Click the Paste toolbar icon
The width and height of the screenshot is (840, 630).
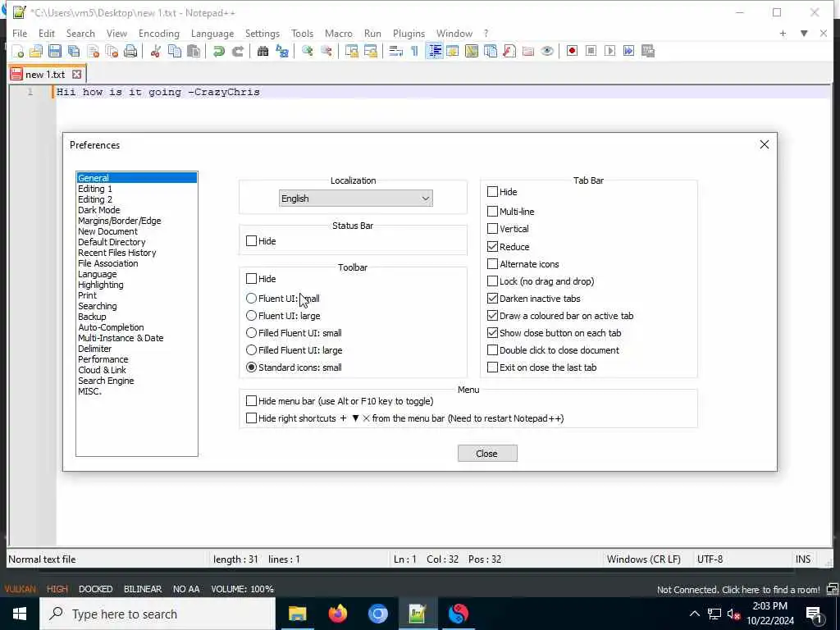194,51
